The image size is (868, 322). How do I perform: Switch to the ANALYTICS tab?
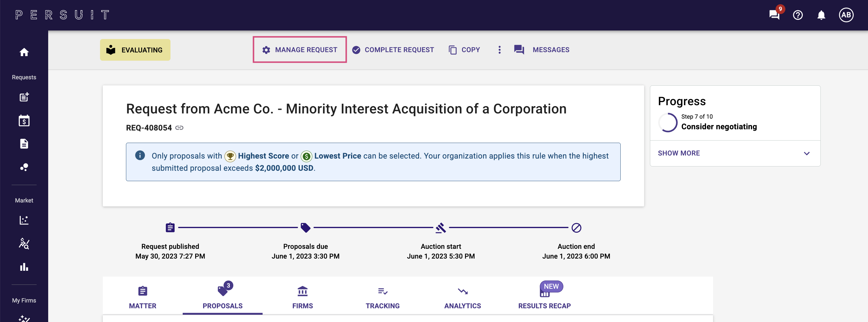462,297
